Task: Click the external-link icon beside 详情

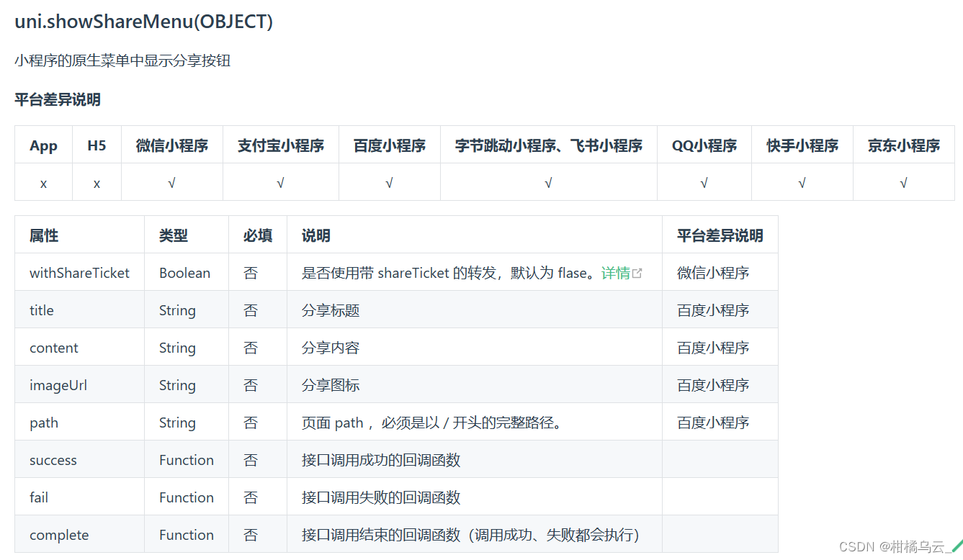Action: 637,274
